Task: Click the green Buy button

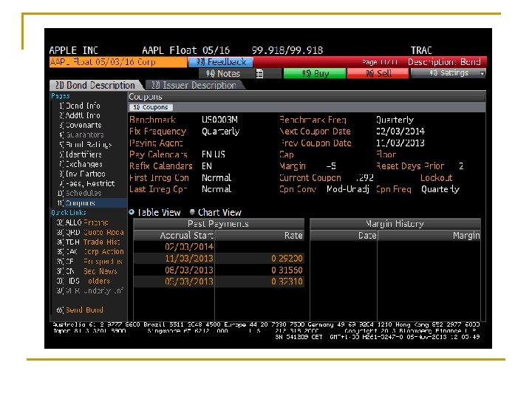Action: point(315,73)
